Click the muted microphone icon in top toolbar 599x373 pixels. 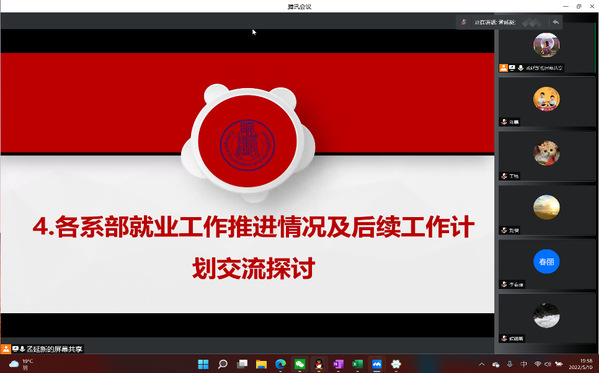(463, 22)
